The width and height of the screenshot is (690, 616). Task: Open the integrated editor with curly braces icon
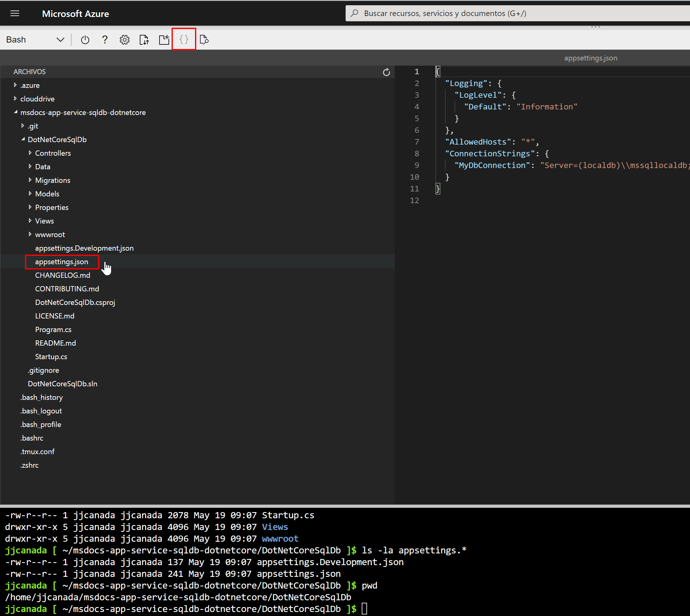pyautogui.click(x=184, y=39)
